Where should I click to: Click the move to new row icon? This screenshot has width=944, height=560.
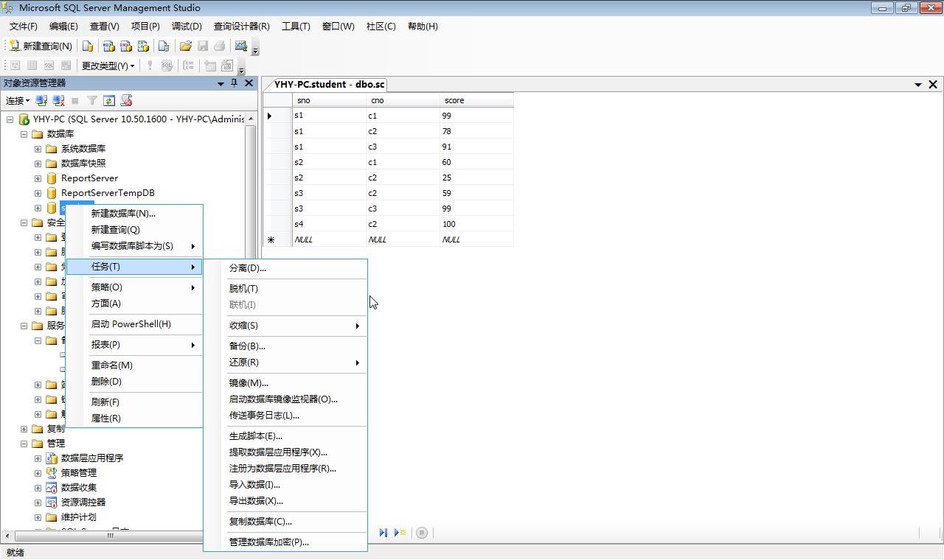point(400,533)
